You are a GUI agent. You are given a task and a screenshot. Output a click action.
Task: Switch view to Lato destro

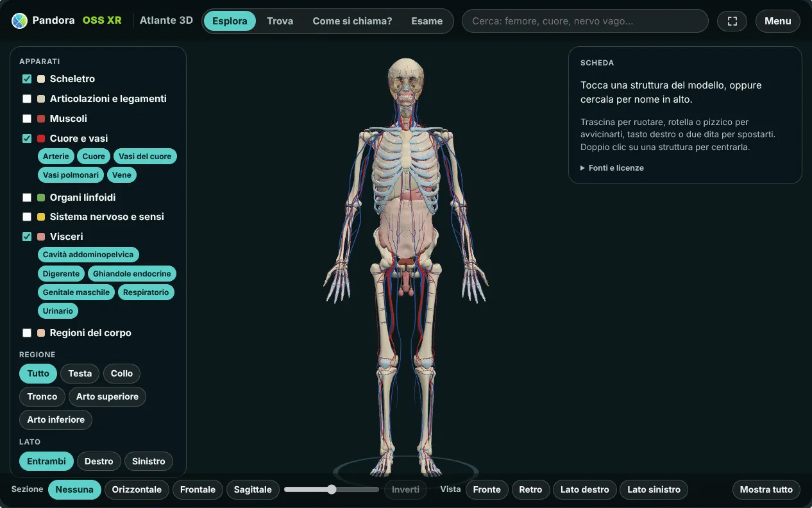click(585, 489)
